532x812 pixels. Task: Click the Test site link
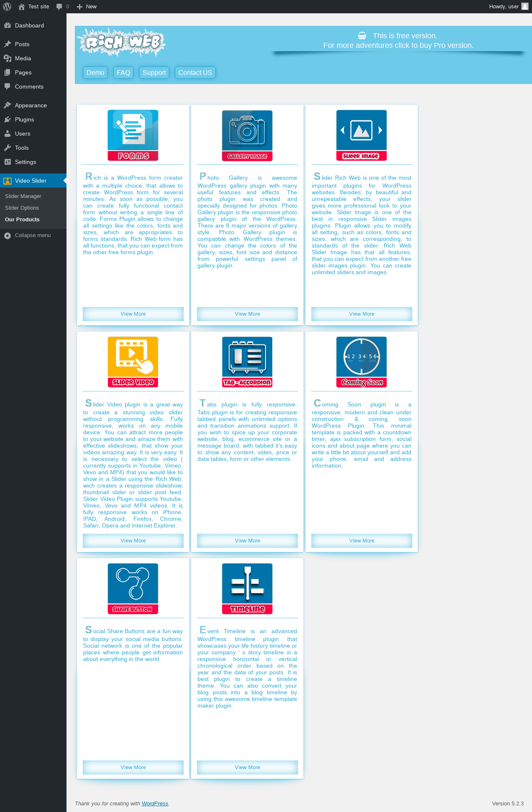39,7
